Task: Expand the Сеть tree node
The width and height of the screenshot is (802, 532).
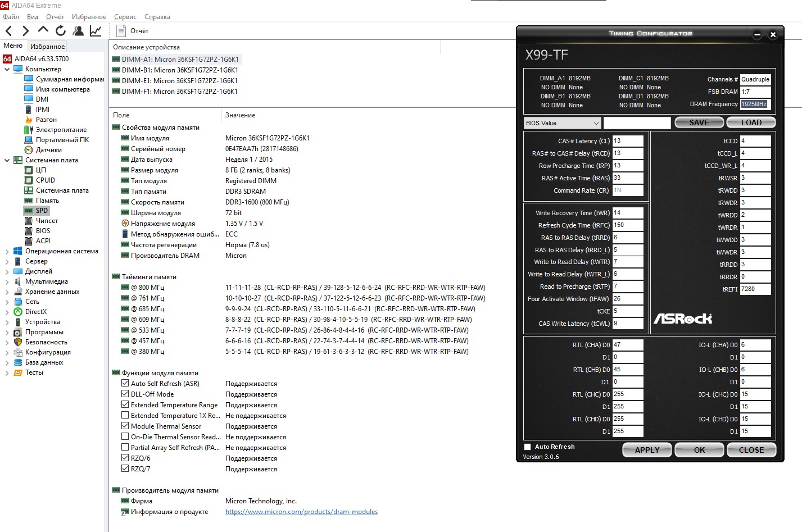Action: tap(7, 302)
